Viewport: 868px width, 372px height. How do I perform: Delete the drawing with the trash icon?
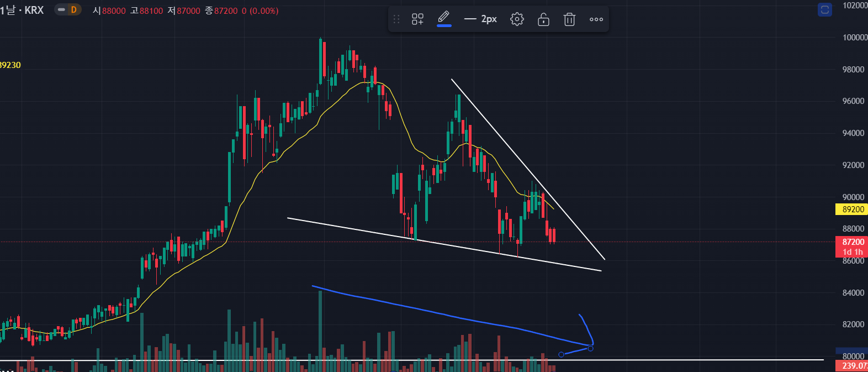point(569,19)
